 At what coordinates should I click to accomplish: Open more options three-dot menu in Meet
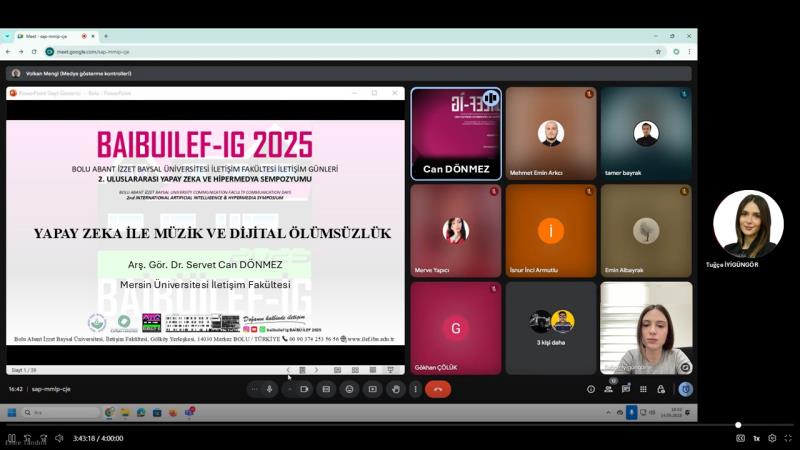415,389
